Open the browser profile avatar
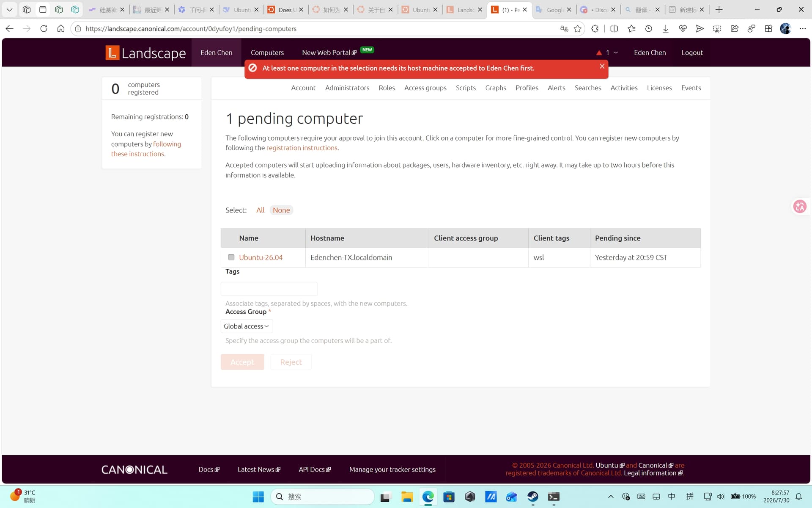 point(785,29)
